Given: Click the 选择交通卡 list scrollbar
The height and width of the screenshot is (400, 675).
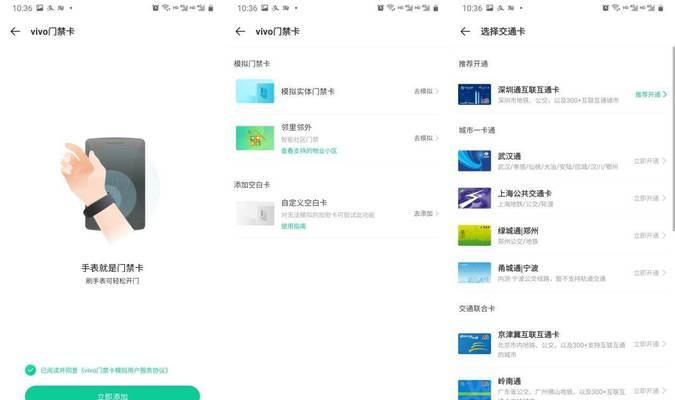Looking at the screenshot, I should pyautogui.click(x=673, y=138).
